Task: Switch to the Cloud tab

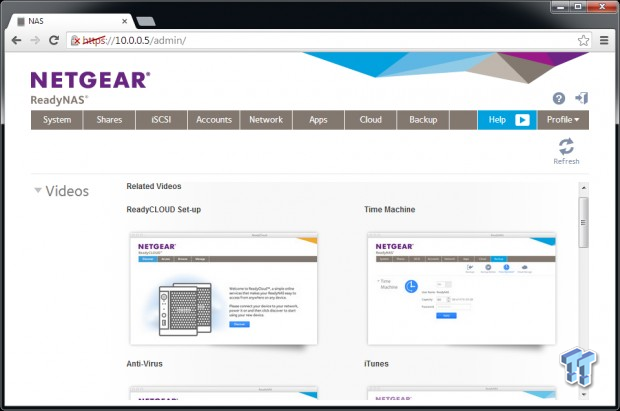Action: click(x=370, y=120)
